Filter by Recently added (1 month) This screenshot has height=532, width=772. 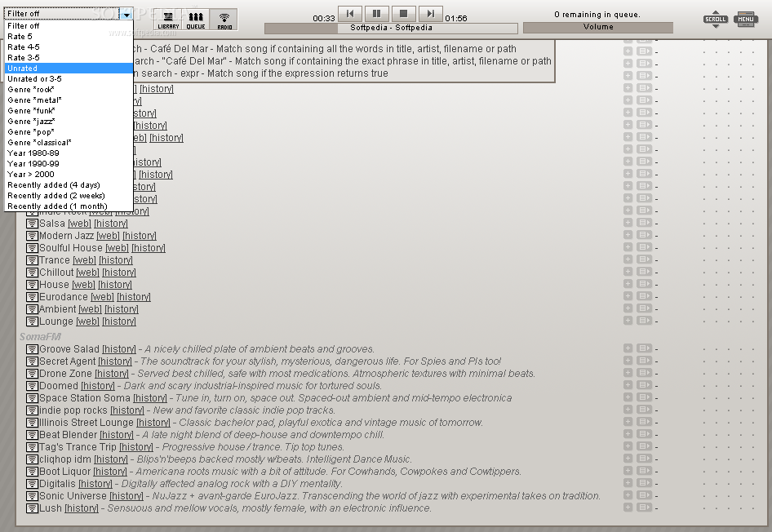[69, 206]
